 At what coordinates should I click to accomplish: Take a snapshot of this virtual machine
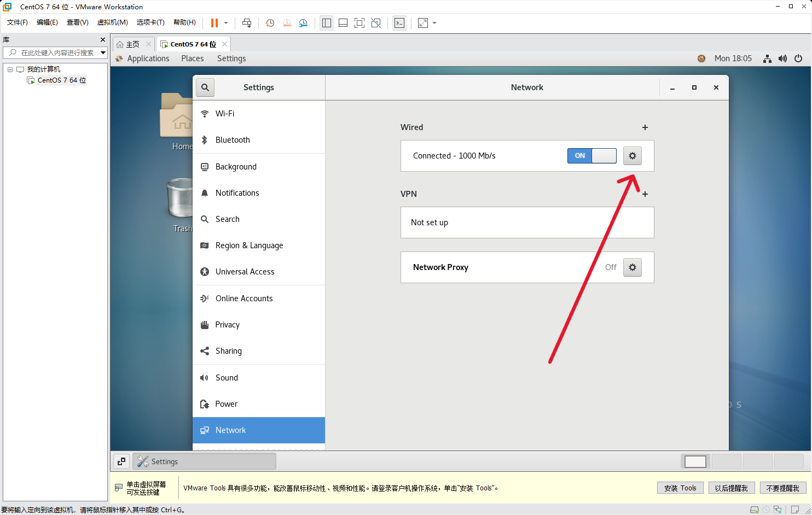coord(270,23)
